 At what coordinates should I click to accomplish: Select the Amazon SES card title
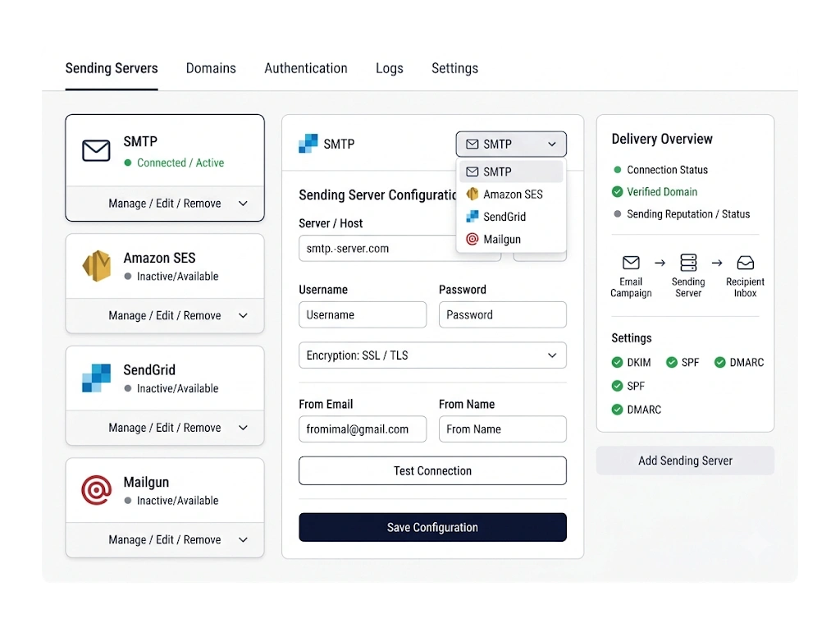tap(160, 258)
